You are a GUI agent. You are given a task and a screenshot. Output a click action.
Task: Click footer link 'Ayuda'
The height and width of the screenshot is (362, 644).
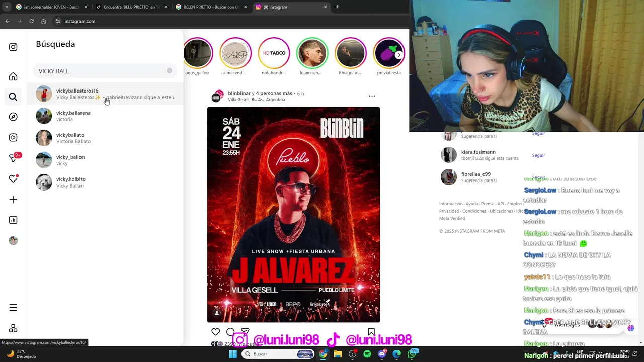pyautogui.click(x=472, y=204)
